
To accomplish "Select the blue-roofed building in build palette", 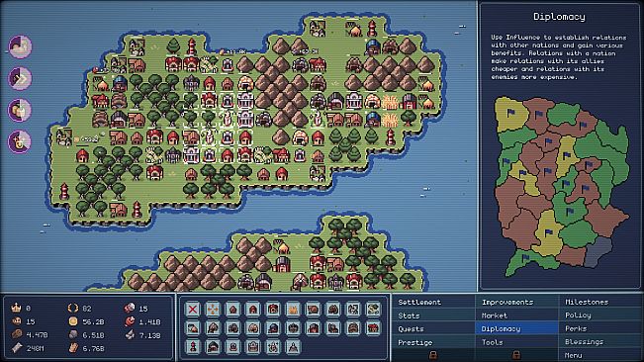I will (273, 328).
